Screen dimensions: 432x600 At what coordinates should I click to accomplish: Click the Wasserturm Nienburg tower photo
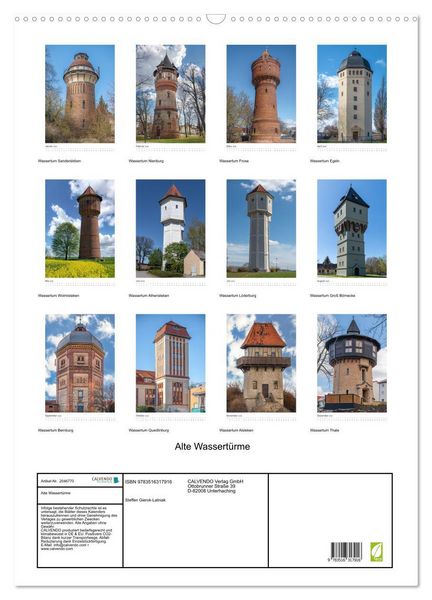point(170,94)
